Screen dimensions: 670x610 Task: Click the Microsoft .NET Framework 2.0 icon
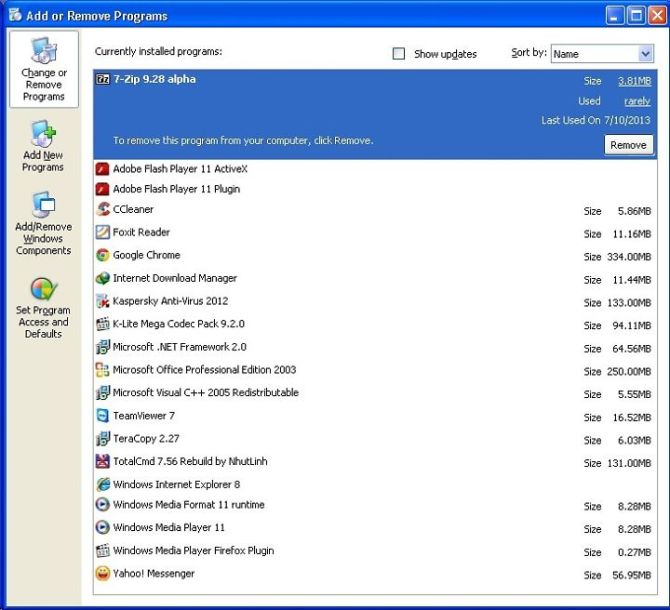103,347
